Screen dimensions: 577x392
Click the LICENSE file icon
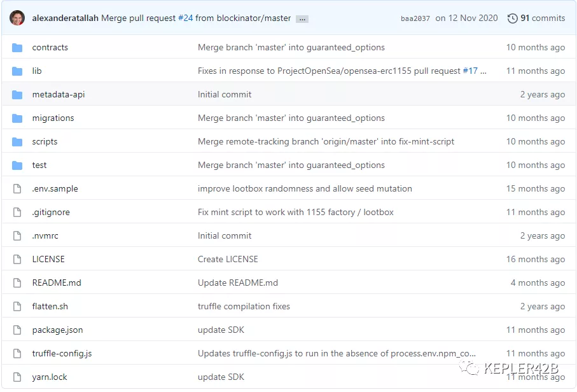tap(17, 260)
